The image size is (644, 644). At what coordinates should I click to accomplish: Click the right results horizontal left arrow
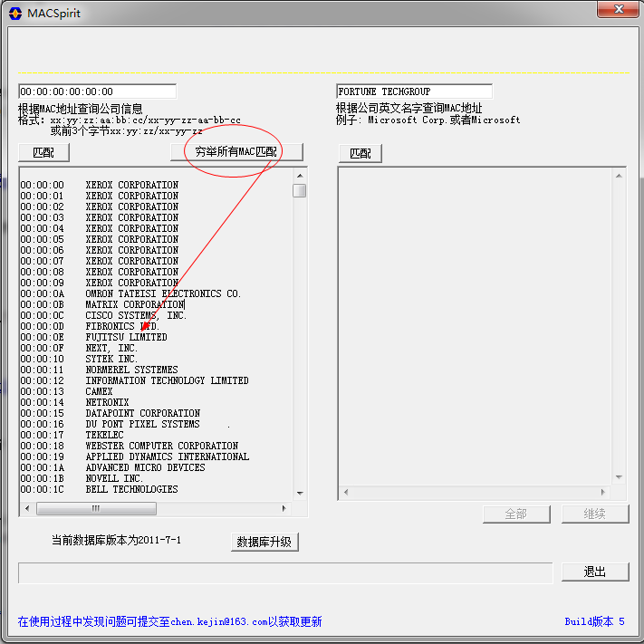[x=346, y=492]
